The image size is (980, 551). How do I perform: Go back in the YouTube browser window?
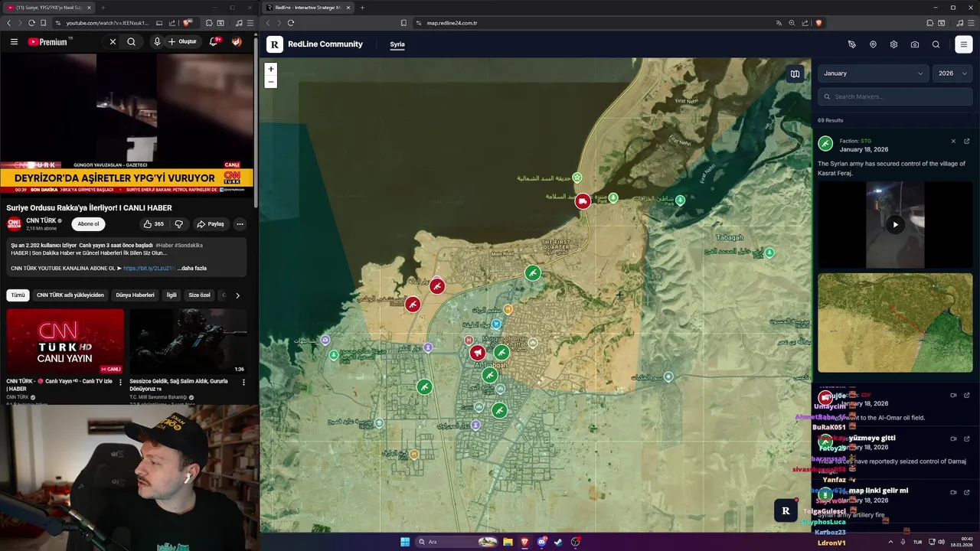coord(8,23)
